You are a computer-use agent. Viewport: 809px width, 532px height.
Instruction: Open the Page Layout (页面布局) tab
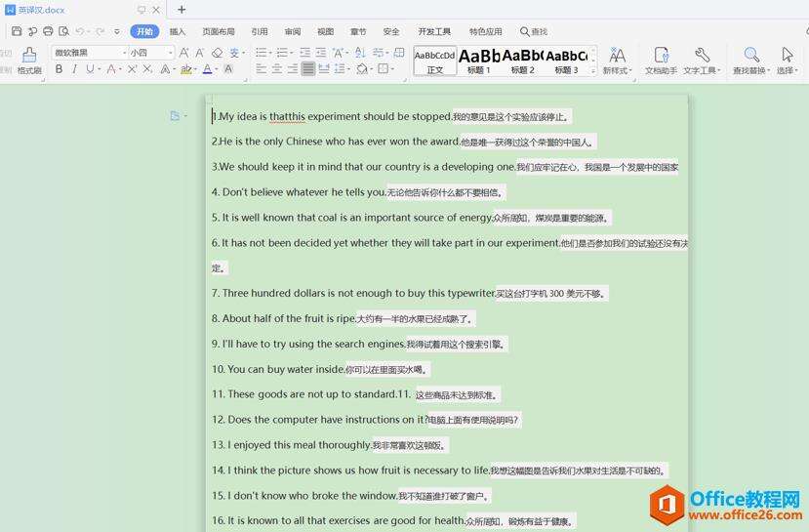coord(218,31)
